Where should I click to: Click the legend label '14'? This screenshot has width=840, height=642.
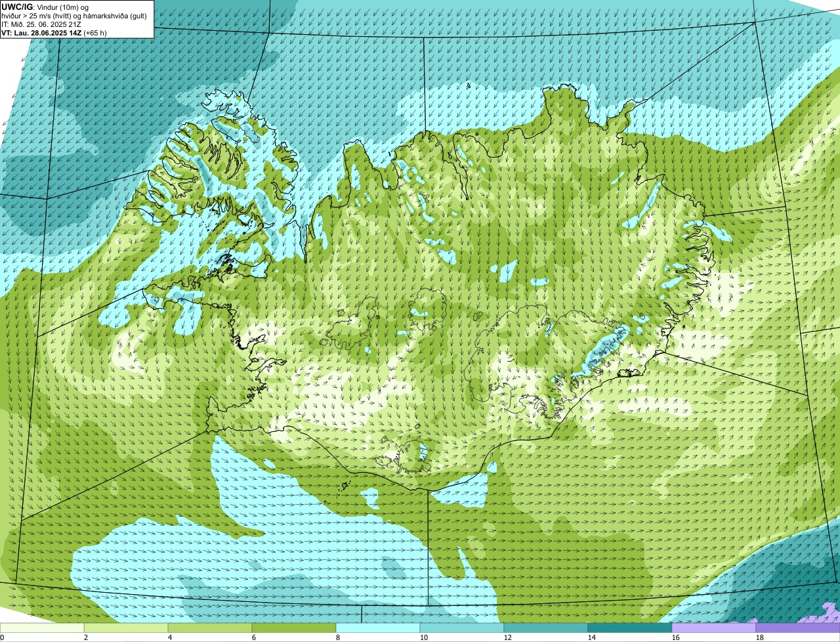click(x=592, y=637)
